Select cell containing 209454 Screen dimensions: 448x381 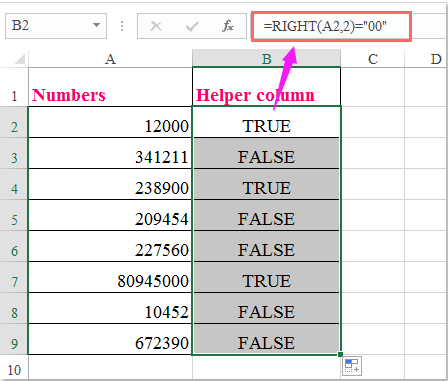click(x=110, y=215)
